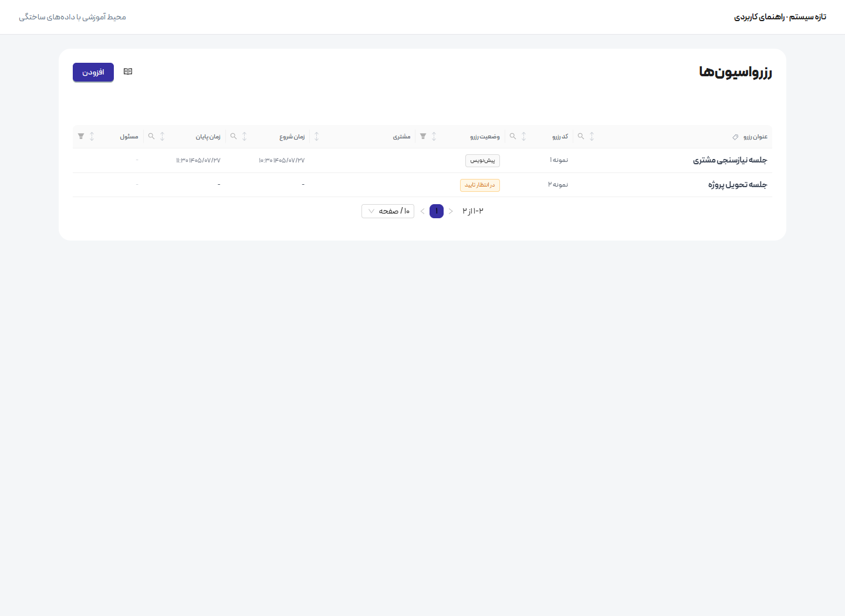Open filter for مسئول column
The height and width of the screenshot is (616, 845).
(81, 137)
